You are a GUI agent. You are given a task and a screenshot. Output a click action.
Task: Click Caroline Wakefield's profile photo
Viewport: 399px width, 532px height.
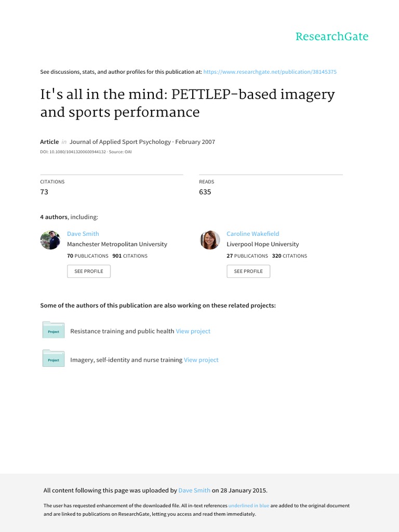(210, 240)
